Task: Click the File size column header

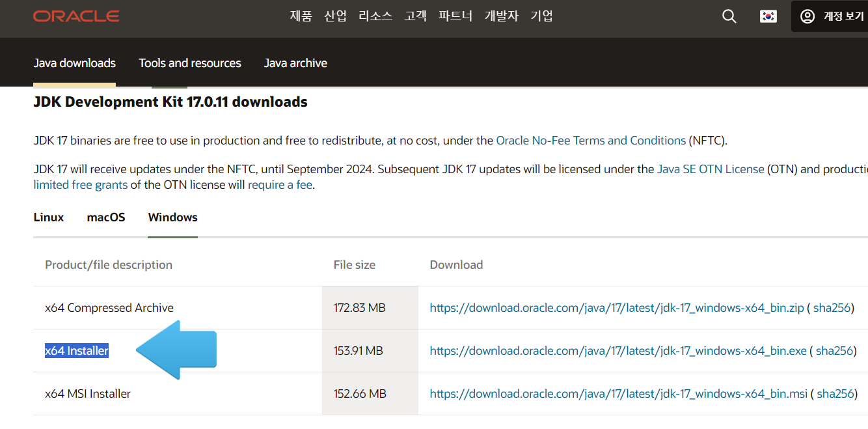Action: coord(355,265)
